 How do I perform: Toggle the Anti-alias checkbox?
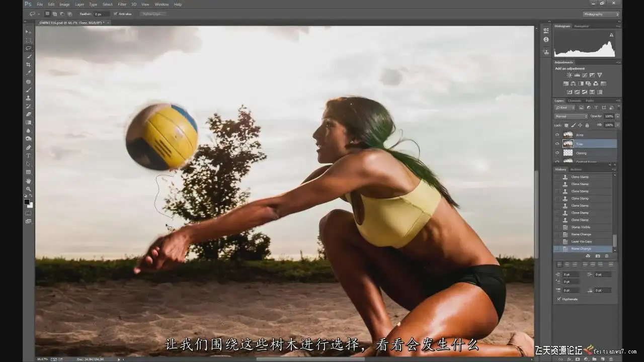(x=115, y=14)
